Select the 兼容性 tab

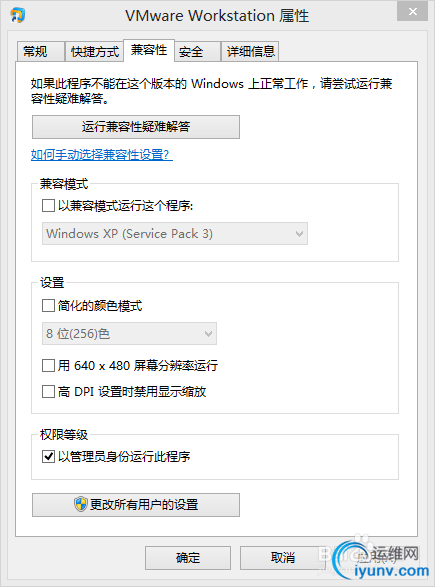149,50
